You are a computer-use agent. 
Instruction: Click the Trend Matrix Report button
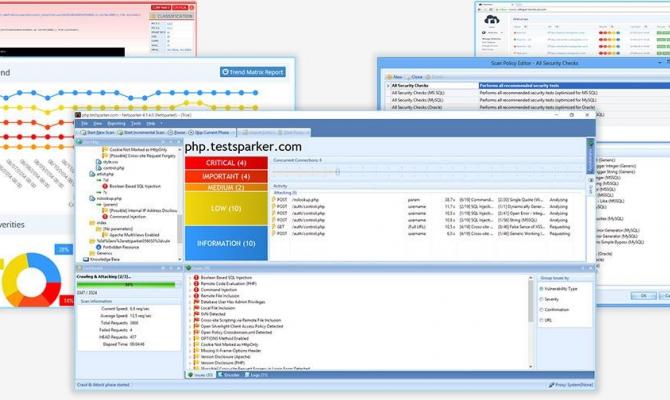click(253, 72)
